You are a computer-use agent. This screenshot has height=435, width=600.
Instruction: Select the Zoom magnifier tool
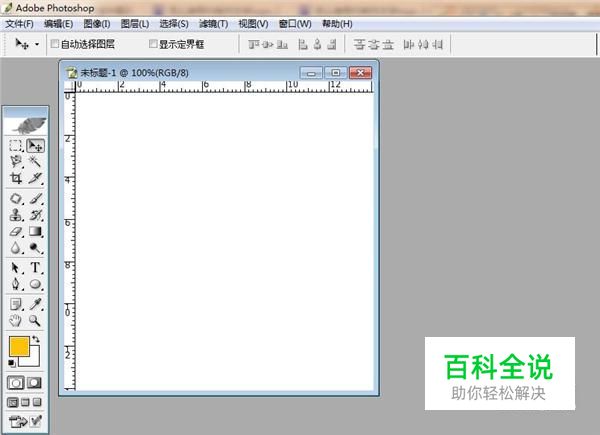(35, 320)
